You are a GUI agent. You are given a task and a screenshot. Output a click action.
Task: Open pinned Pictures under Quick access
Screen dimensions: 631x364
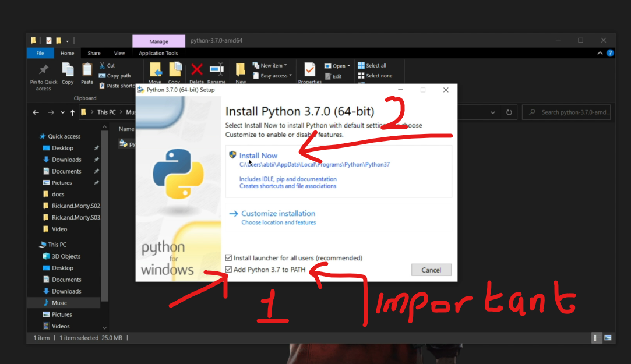click(62, 183)
